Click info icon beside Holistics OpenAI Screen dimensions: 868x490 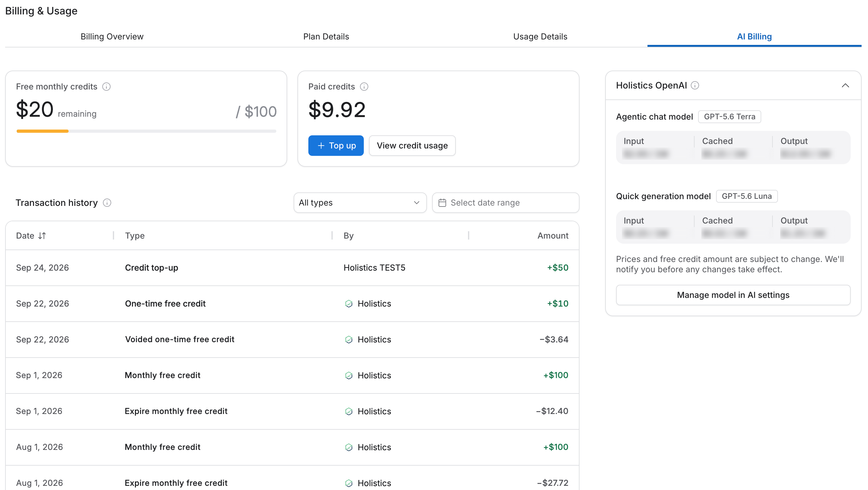point(695,85)
